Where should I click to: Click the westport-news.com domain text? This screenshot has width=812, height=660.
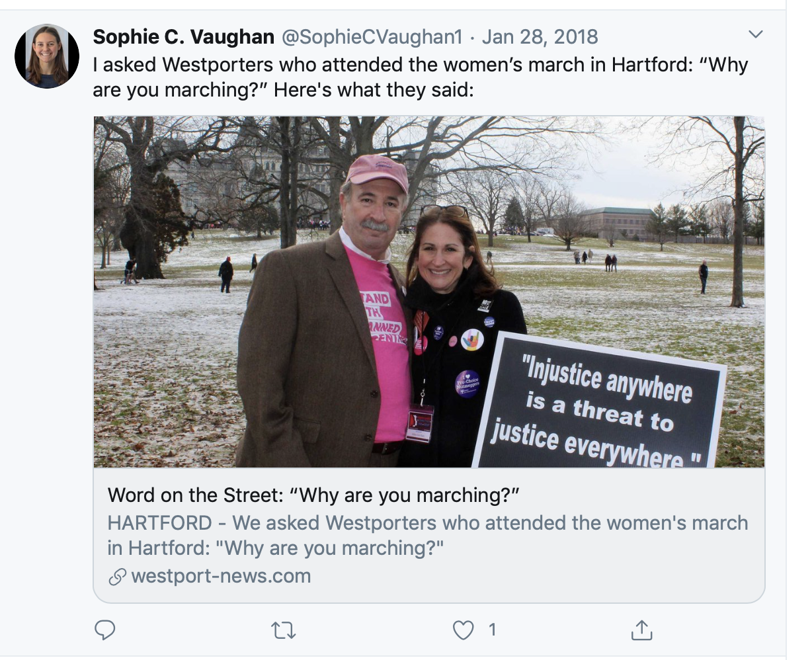221,576
